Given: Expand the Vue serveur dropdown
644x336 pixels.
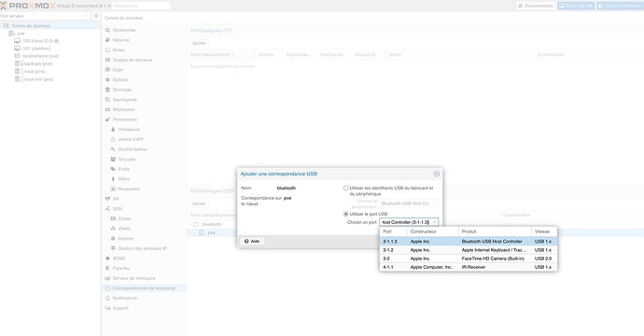Looking at the screenshot, I should click(x=87, y=16).
